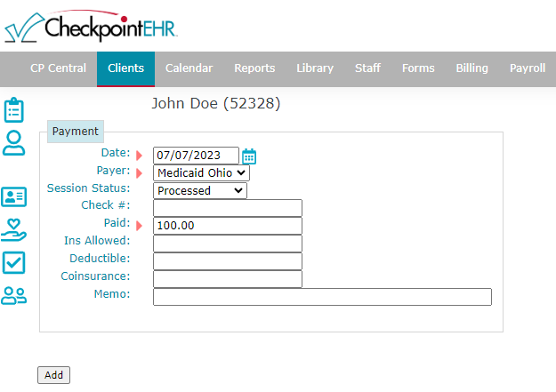Open the Calendar menu item
The width and height of the screenshot is (556, 392).
(189, 68)
